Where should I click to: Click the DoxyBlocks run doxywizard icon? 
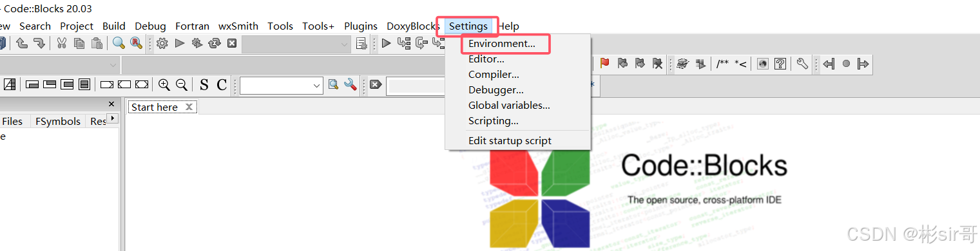point(683,63)
